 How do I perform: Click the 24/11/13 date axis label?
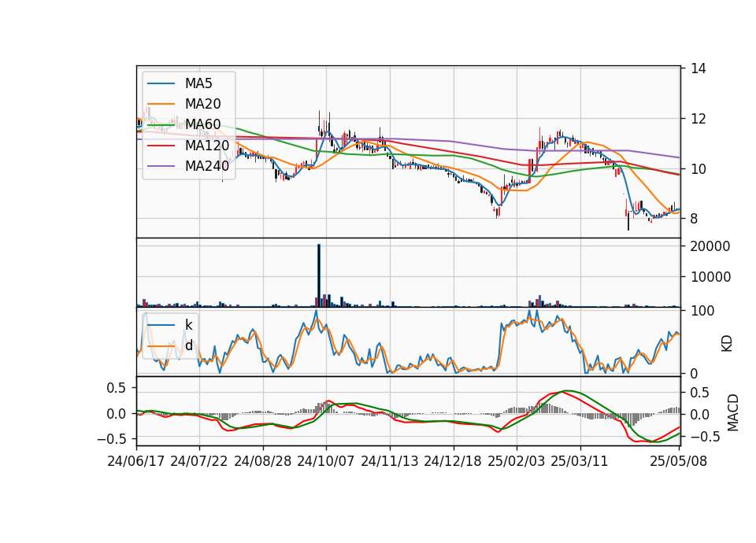(x=390, y=461)
